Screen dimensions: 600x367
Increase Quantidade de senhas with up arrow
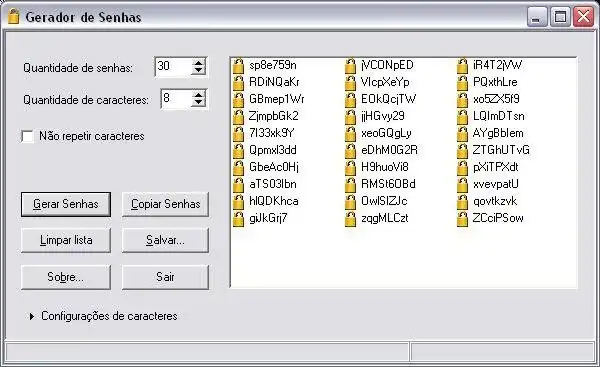click(198, 63)
